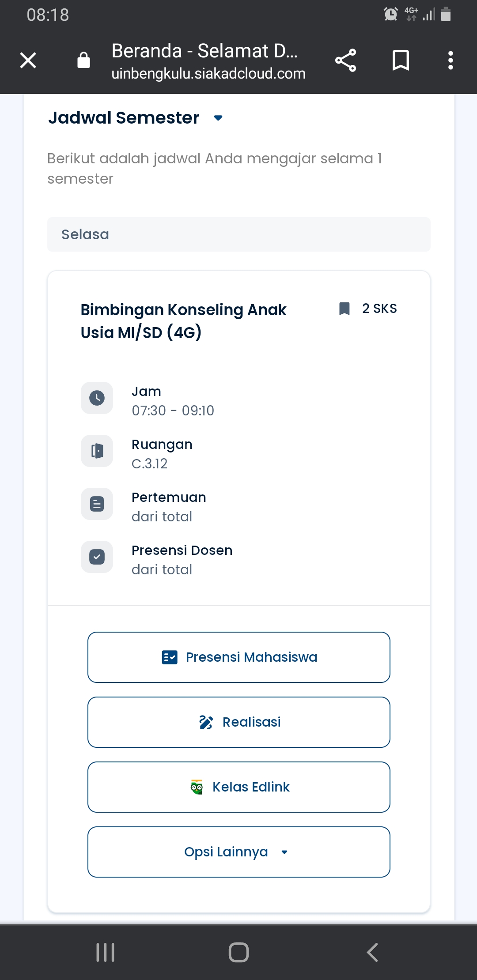The width and height of the screenshot is (477, 980).
Task: Tap the door icon beside Ruangan
Action: (97, 451)
